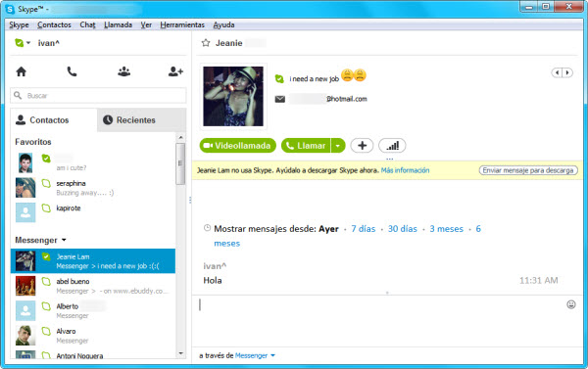Show messages from 30 días
The width and height of the screenshot is (588, 369).
(403, 229)
